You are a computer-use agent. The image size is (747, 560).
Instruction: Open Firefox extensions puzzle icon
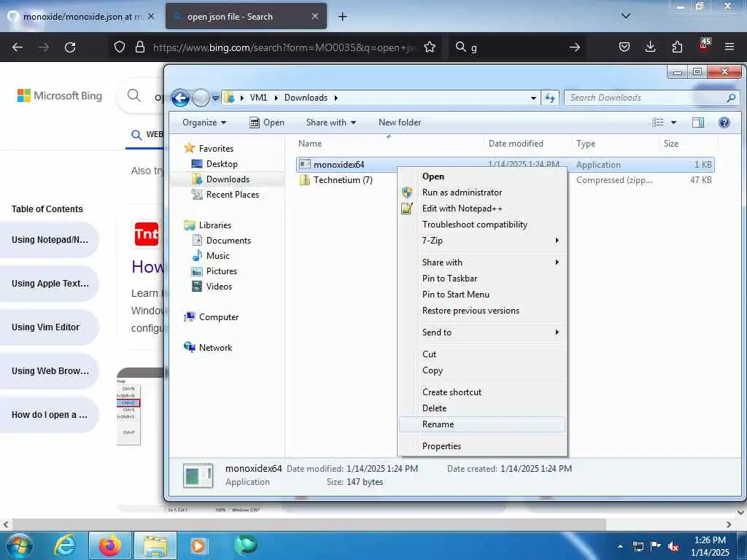coord(677,47)
